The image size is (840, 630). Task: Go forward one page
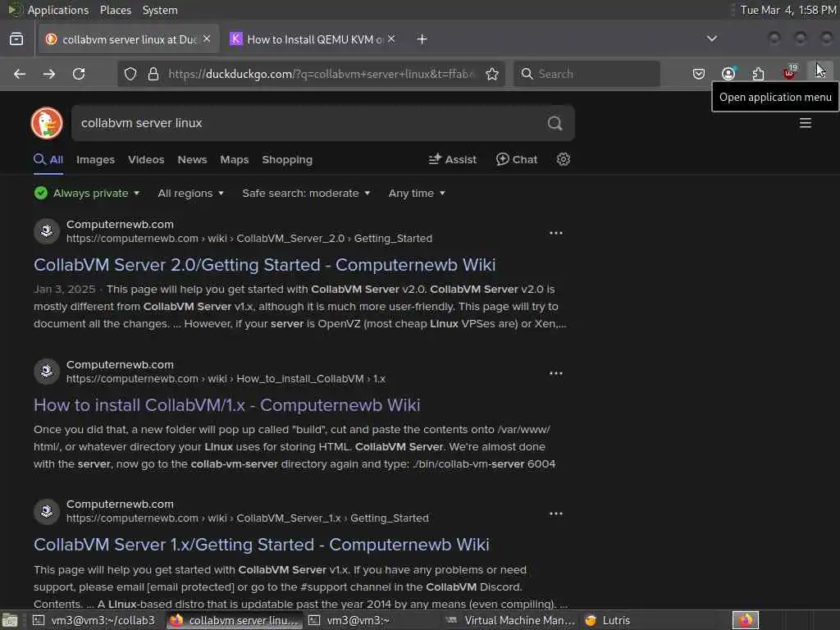(49, 74)
